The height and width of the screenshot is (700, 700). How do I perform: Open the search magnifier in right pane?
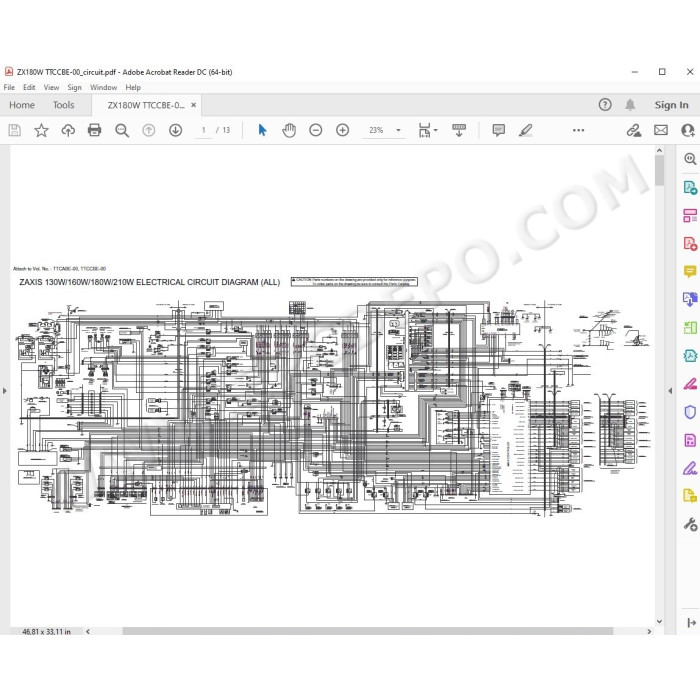690,158
